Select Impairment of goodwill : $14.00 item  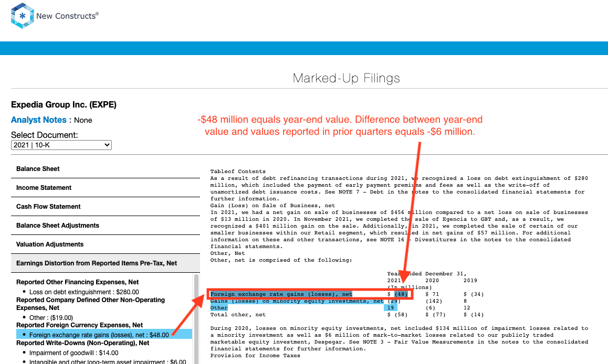[74, 353]
